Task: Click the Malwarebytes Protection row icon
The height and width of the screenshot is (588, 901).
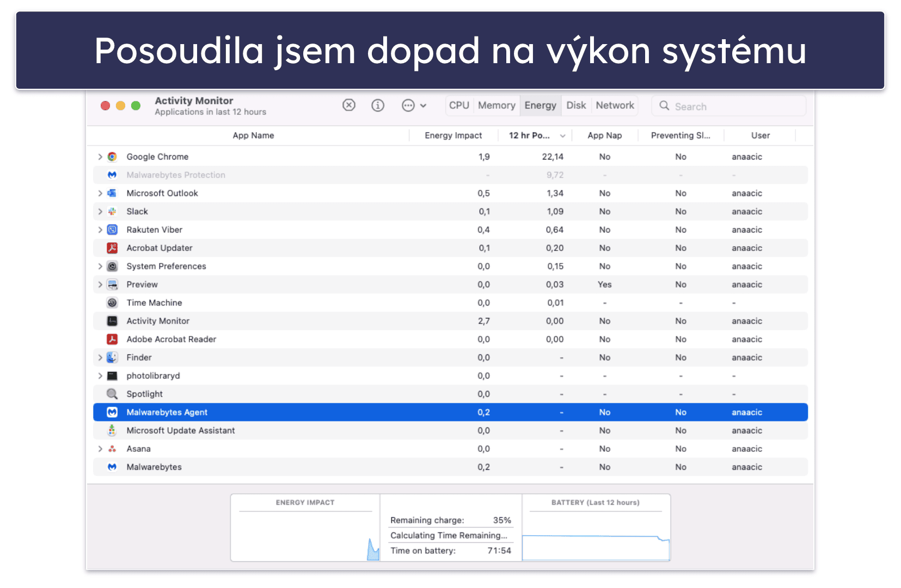Action: pos(112,175)
